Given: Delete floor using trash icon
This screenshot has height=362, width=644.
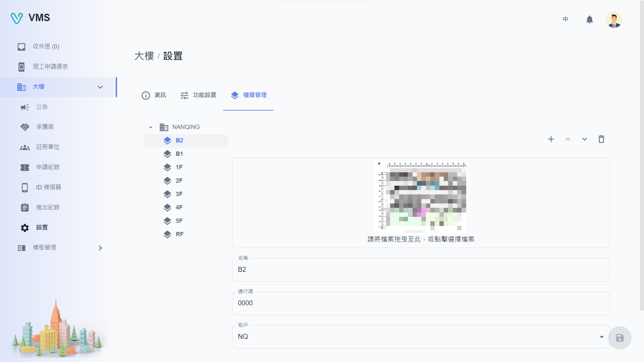Looking at the screenshot, I should [x=601, y=139].
